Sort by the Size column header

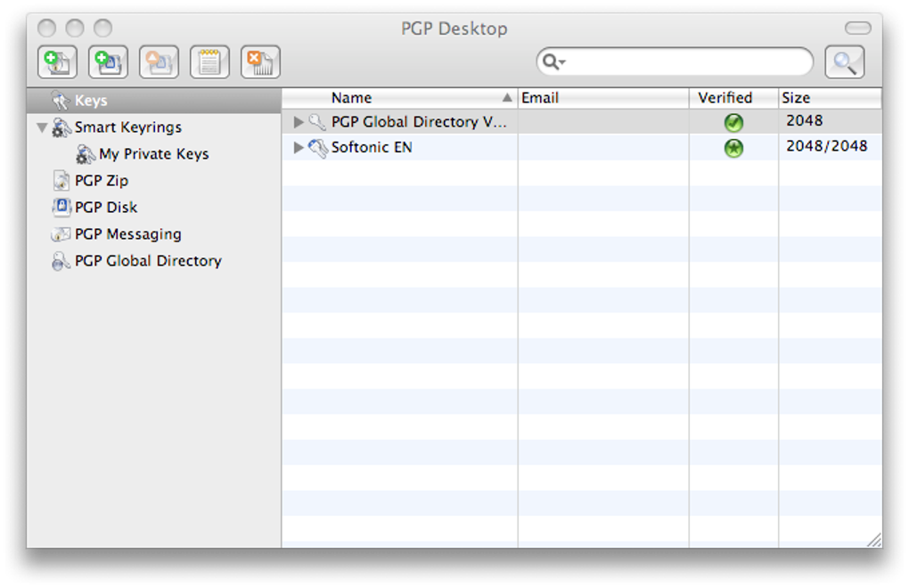coord(796,98)
